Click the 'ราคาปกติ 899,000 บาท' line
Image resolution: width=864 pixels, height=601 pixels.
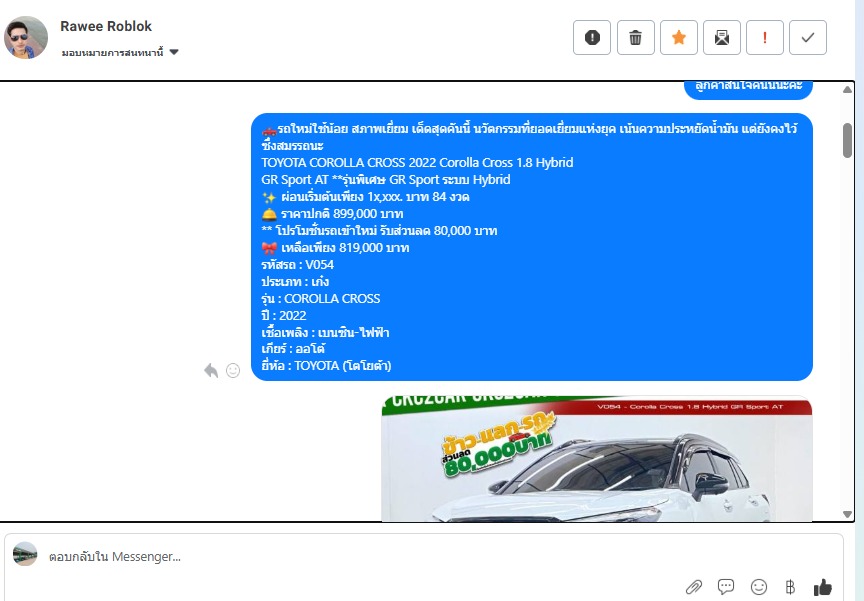coord(332,214)
